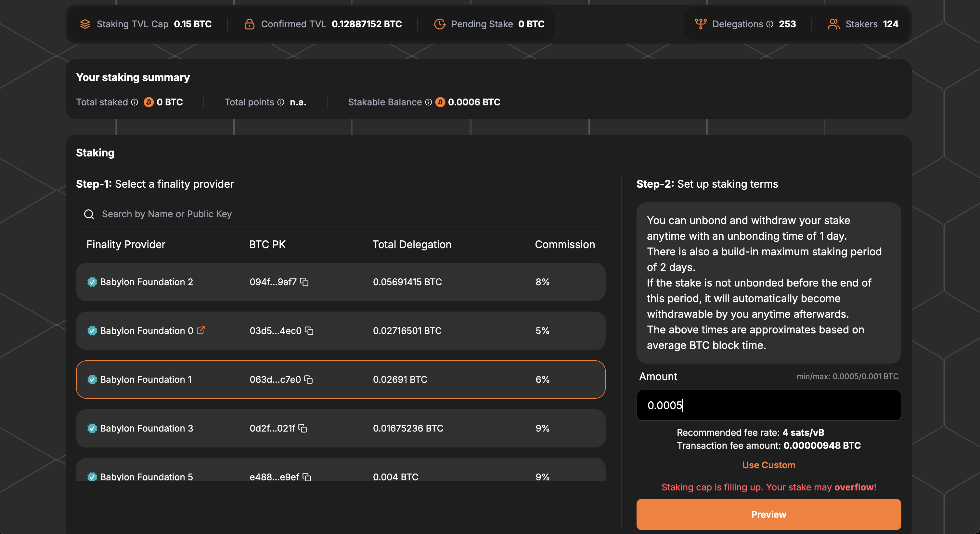Viewport: 980px width, 534px height.
Task: Focus the Amount input field
Action: pos(768,405)
